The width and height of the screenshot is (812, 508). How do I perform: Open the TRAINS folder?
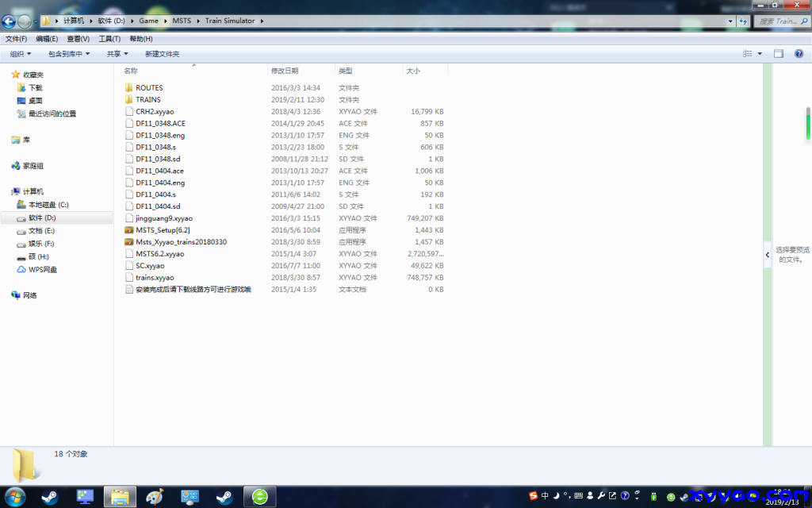pyautogui.click(x=147, y=100)
